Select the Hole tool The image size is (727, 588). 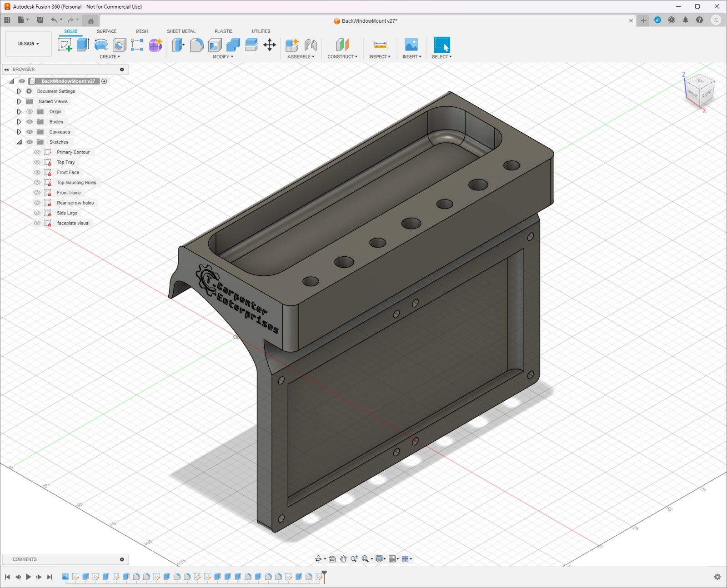point(119,45)
